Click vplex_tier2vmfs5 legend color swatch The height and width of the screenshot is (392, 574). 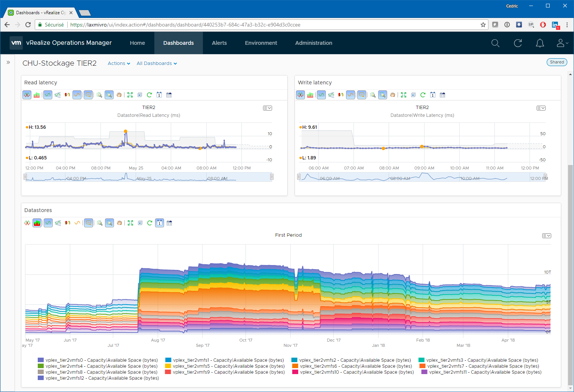(x=168, y=366)
